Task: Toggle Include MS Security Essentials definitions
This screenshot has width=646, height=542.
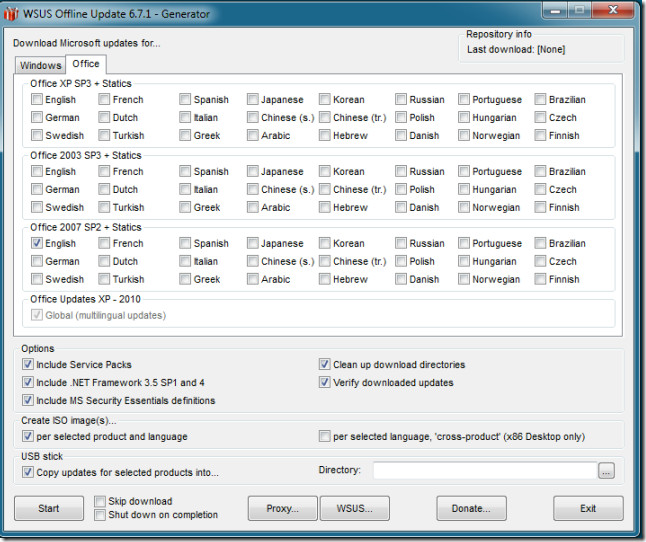Action: tap(28, 400)
